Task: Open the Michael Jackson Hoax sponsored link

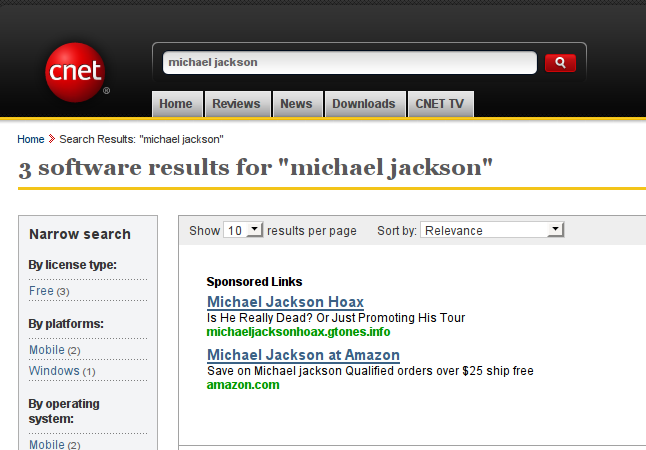Action: (x=285, y=302)
